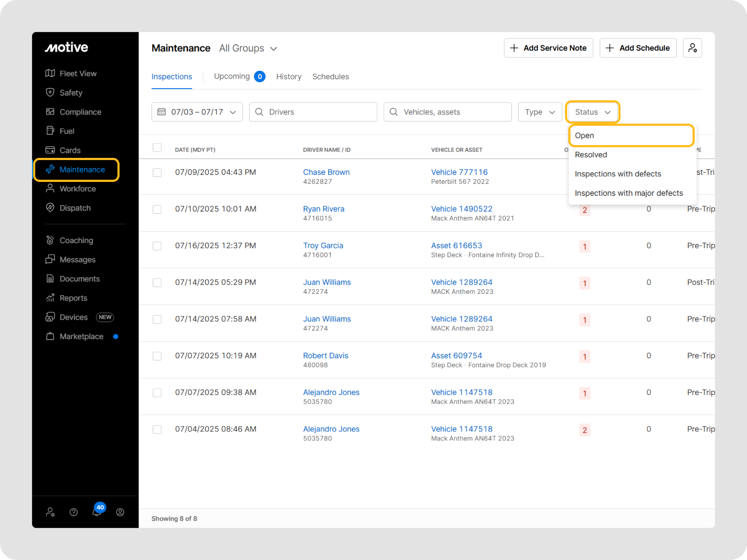Expand the Type filter dropdown
747x560 pixels.
point(539,112)
